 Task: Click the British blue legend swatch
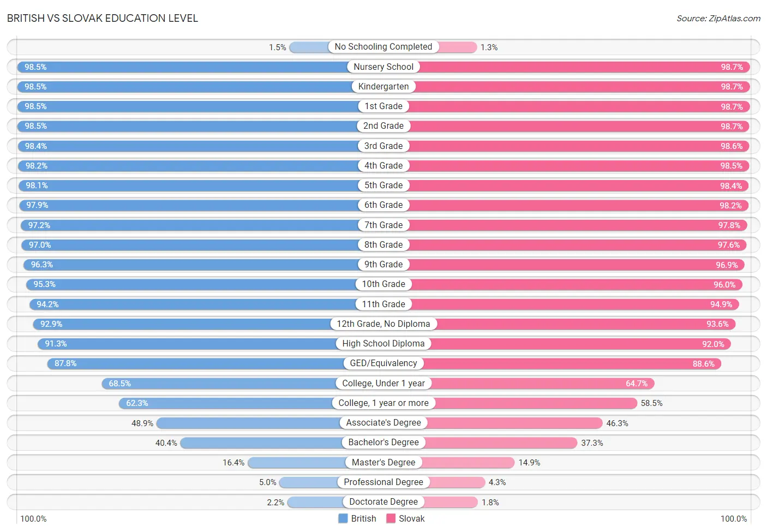343,518
